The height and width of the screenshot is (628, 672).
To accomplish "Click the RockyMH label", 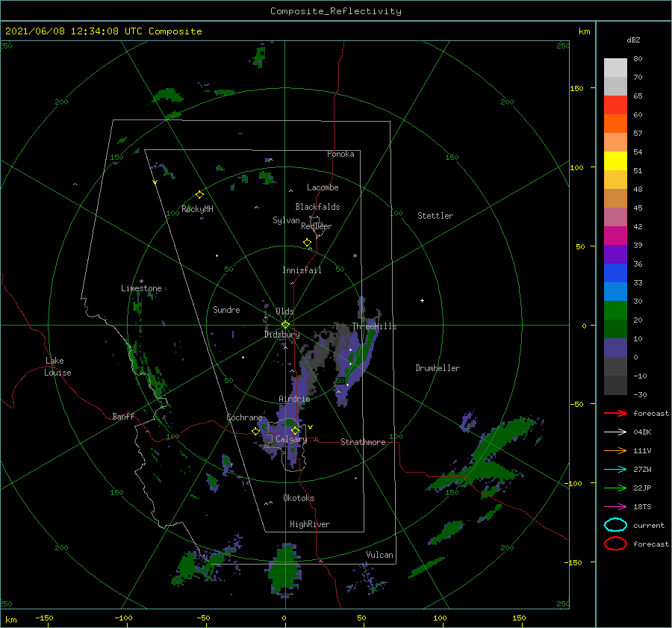I will point(197,209).
